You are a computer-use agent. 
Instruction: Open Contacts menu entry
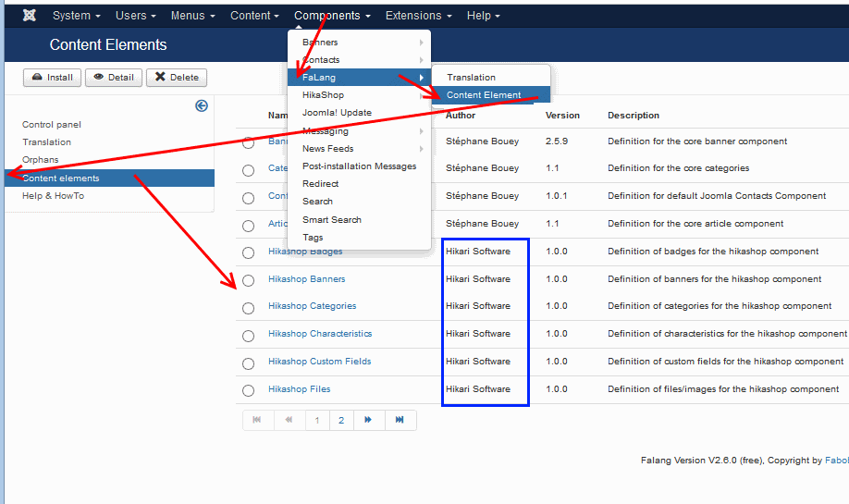(359, 59)
